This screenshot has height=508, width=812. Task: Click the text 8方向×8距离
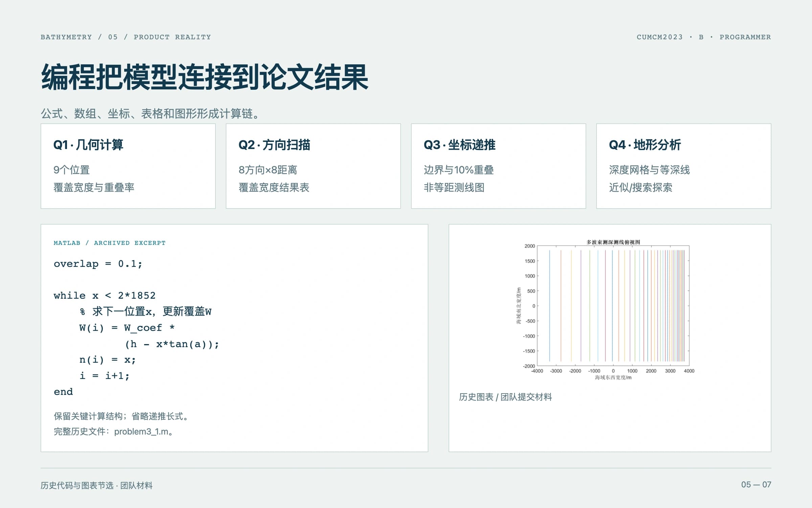(x=268, y=170)
